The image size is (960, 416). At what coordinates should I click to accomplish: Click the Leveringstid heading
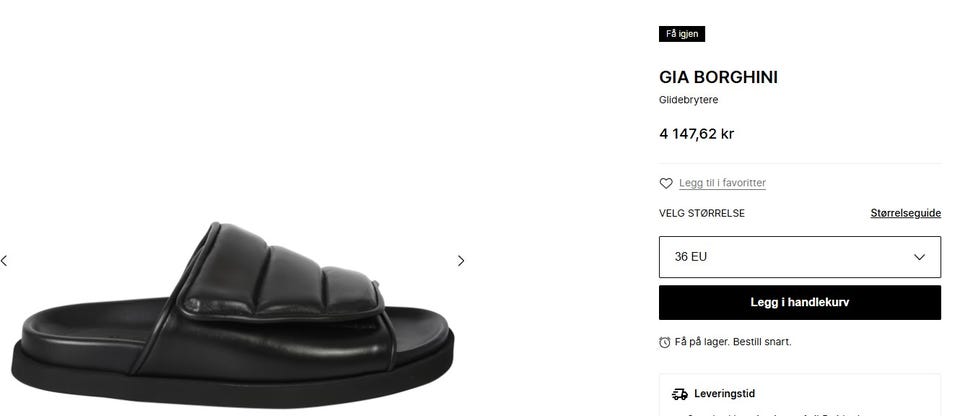tap(724, 394)
